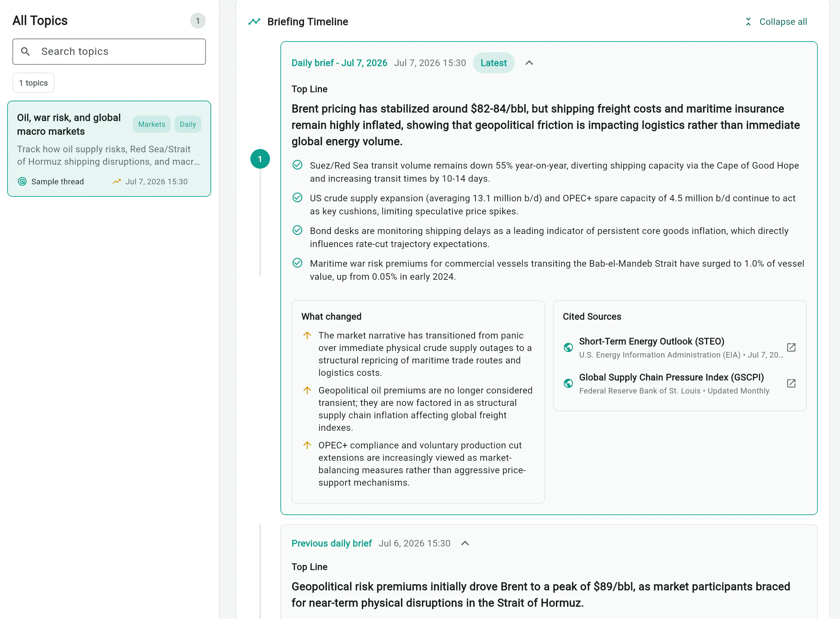The height and width of the screenshot is (619, 840).
Task: Click the 'Cited Sources' heading
Action: 592,317
